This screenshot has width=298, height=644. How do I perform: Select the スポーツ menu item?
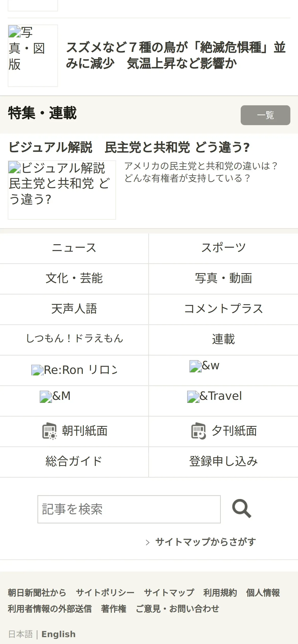(223, 248)
